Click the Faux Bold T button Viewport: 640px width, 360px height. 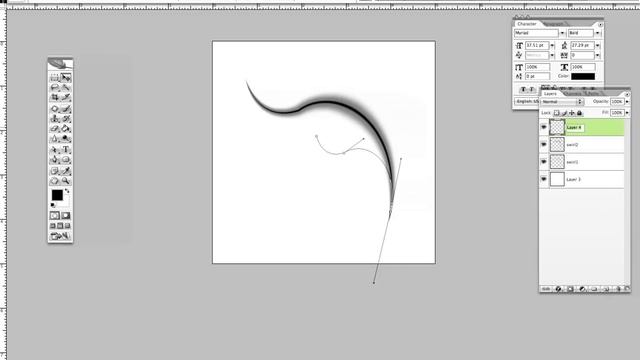point(523,89)
